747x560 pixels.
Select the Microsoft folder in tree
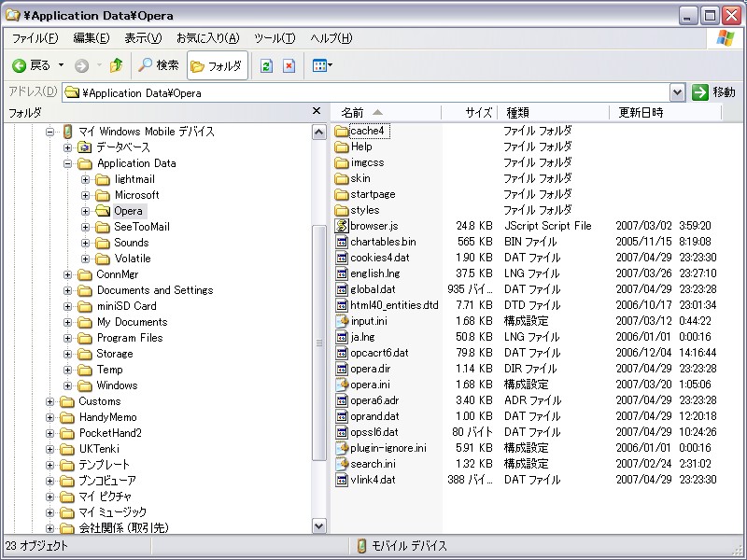[x=136, y=195]
